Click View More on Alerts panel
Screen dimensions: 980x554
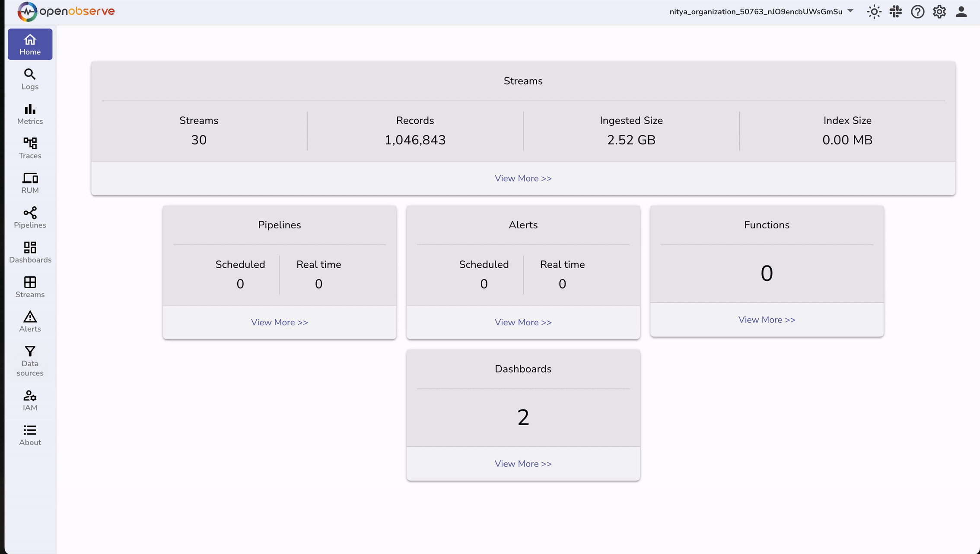tap(523, 322)
